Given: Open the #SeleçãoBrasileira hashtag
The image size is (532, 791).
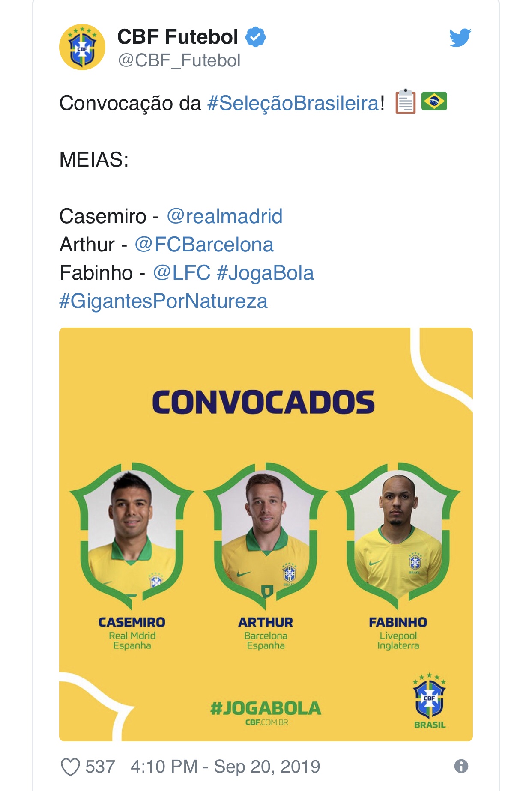Looking at the screenshot, I should 293,103.
